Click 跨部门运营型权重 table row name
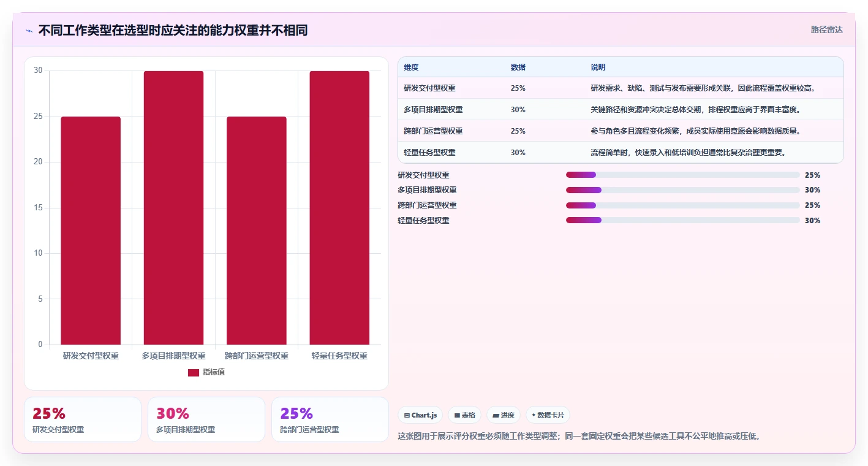This screenshot has height=466, width=868. pyautogui.click(x=433, y=131)
